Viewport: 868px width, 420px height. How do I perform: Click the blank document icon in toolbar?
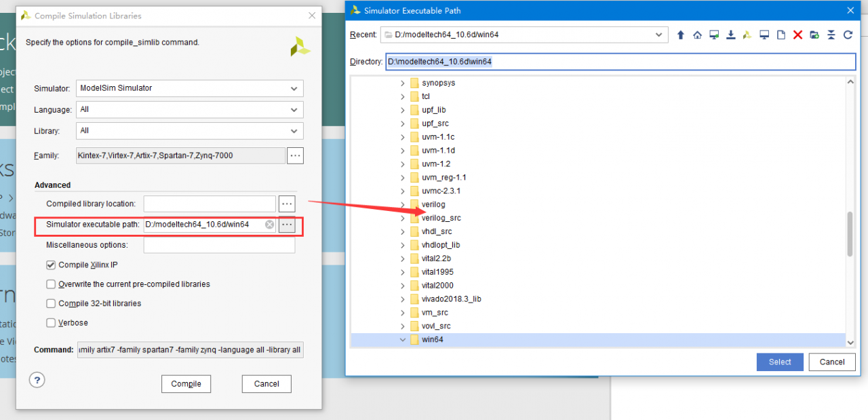point(781,35)
